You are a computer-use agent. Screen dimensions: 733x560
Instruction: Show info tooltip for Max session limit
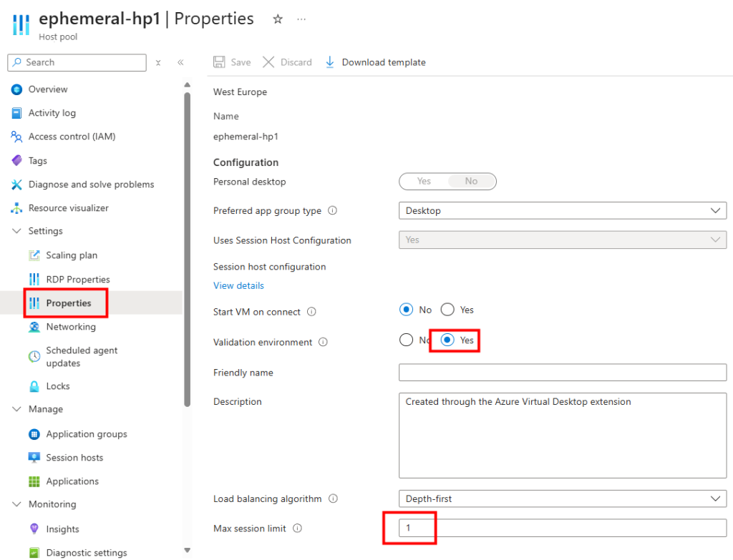pos(297,529)
